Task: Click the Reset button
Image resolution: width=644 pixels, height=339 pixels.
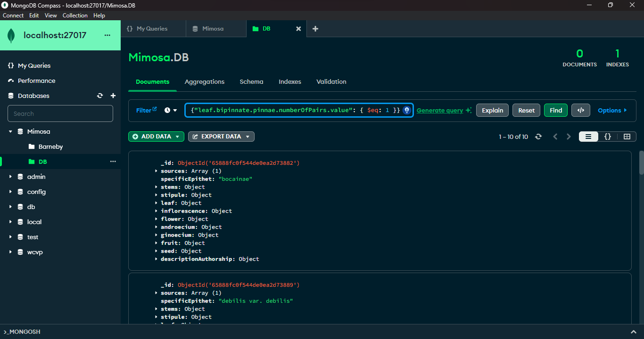Action: [x=526, y=110]
